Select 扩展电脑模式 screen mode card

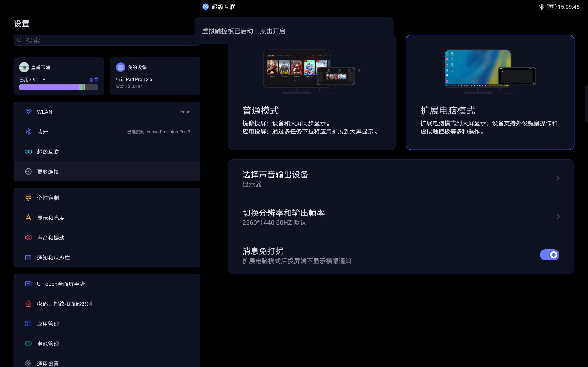tap(490, 92)
